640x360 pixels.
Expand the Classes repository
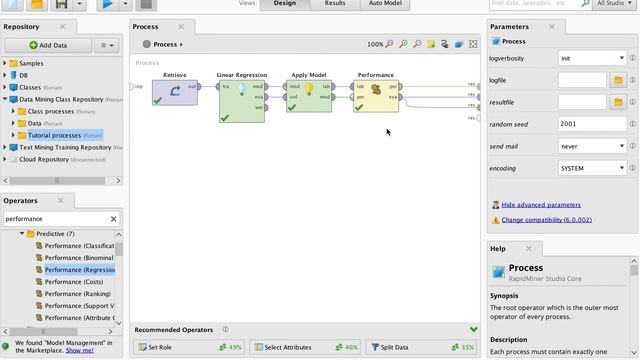click(4, 87)
